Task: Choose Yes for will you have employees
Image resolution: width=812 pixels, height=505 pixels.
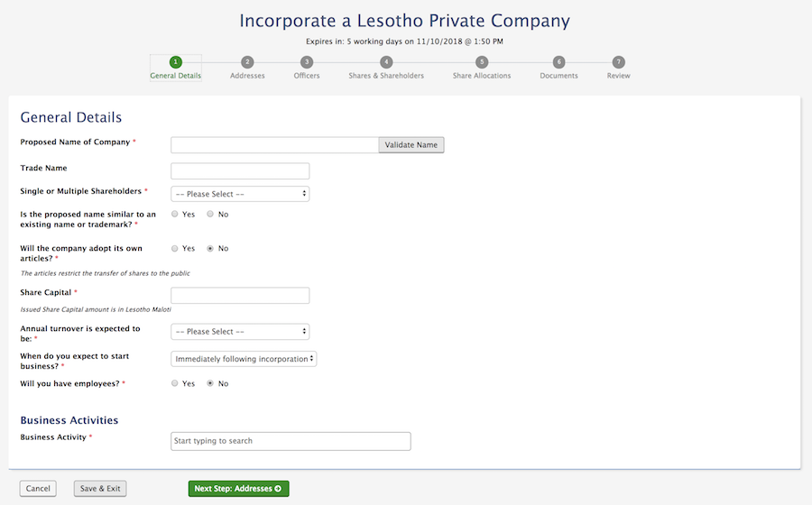Action: click(x=175, y=384)
